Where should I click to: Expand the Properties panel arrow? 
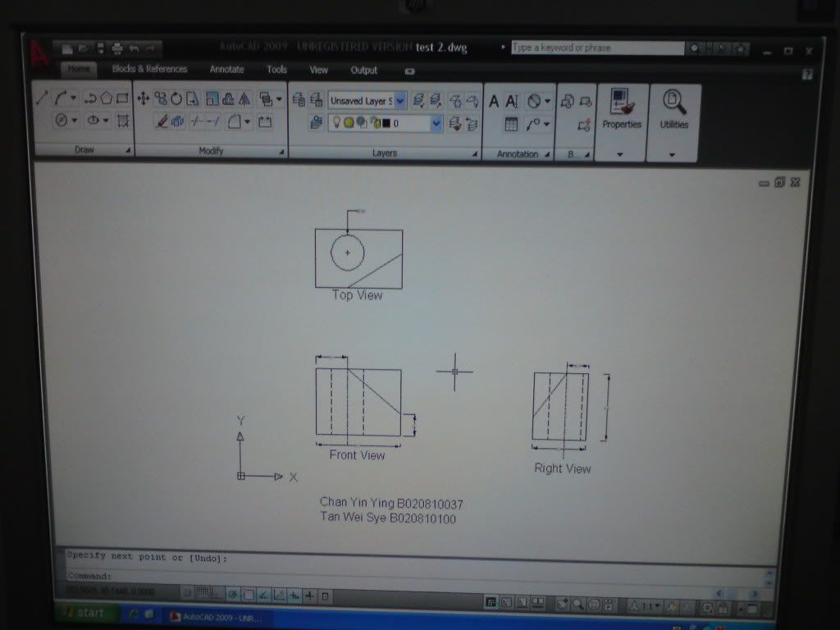(620, 155)
